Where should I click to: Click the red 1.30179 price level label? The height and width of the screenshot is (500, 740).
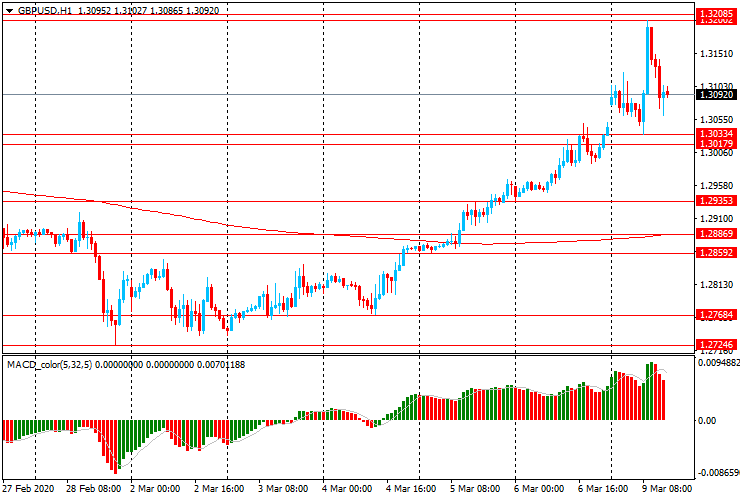click(717, 144)
